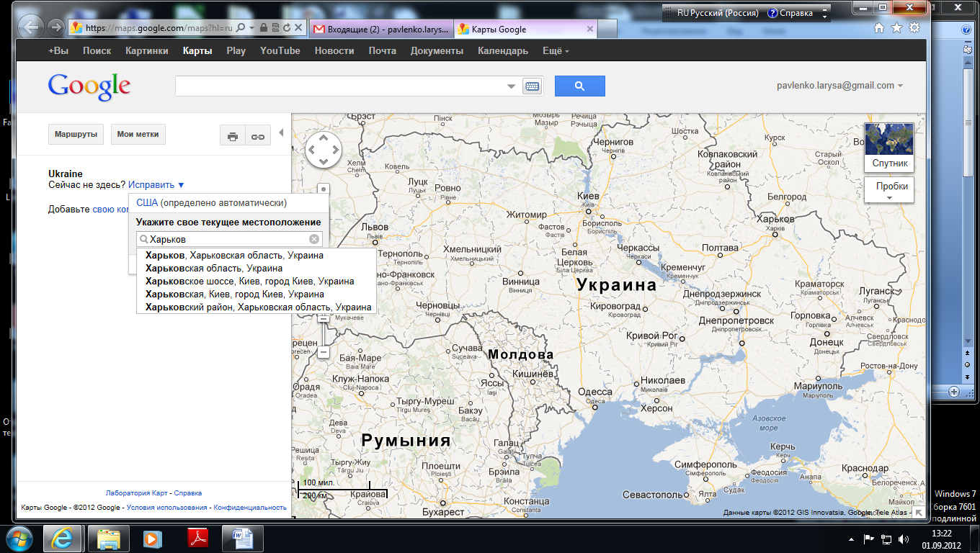Image resolution: width=980 pixels, height=553 pixels.
Task: Click the address bar search magnifier icon
Action: tap(241, 28)
